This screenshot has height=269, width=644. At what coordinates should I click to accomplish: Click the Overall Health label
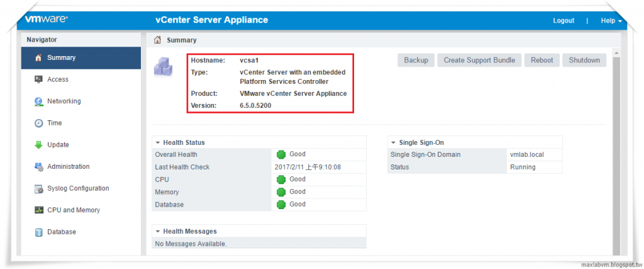point(176,154)
